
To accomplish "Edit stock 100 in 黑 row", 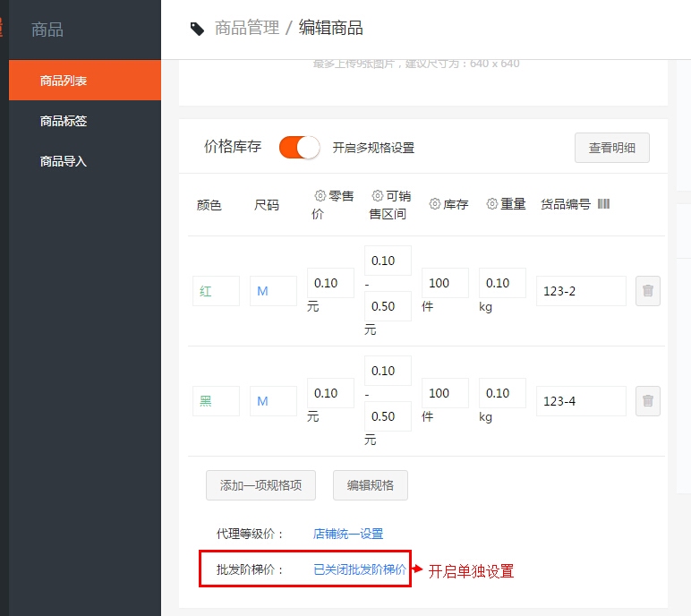I will click(x=445, y=393).
